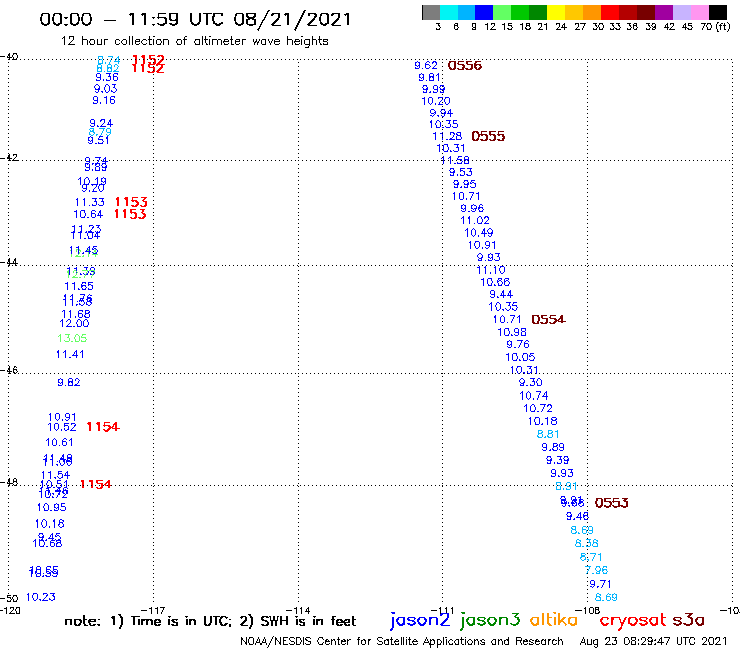Select the UTC and SWH note text

coord(210,621)
